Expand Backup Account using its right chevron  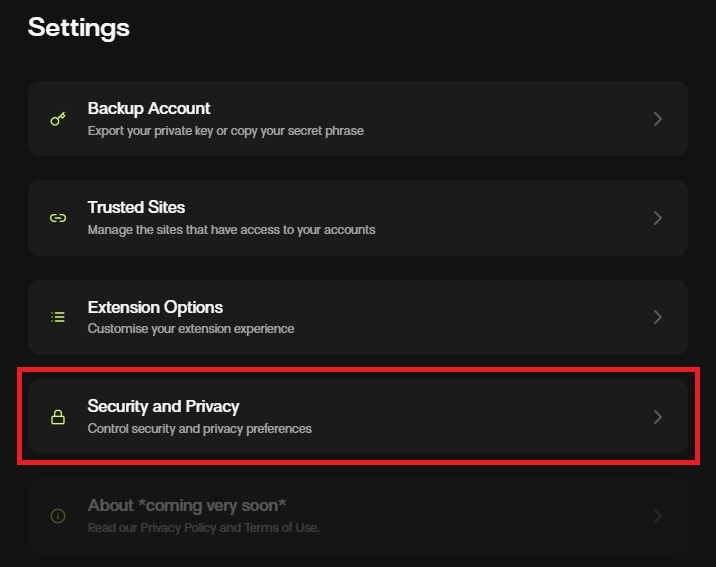click(657, 119)
